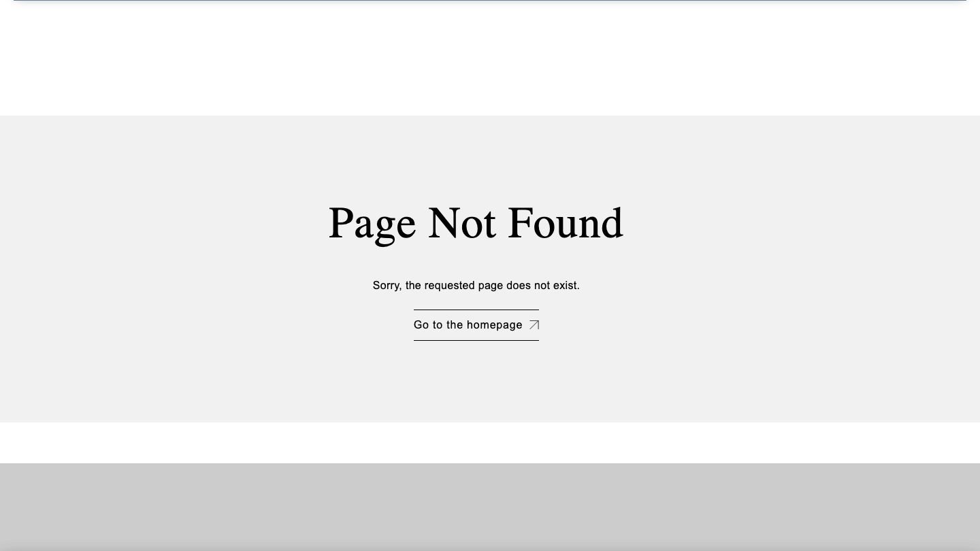
Task: Click the "Page Not Found" heading
Action: coord(476,223)
